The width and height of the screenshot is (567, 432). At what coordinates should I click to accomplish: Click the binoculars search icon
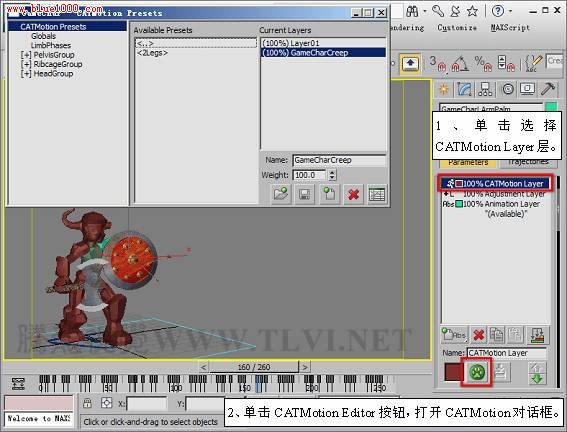pyautogui.click(x=412, y=11)
